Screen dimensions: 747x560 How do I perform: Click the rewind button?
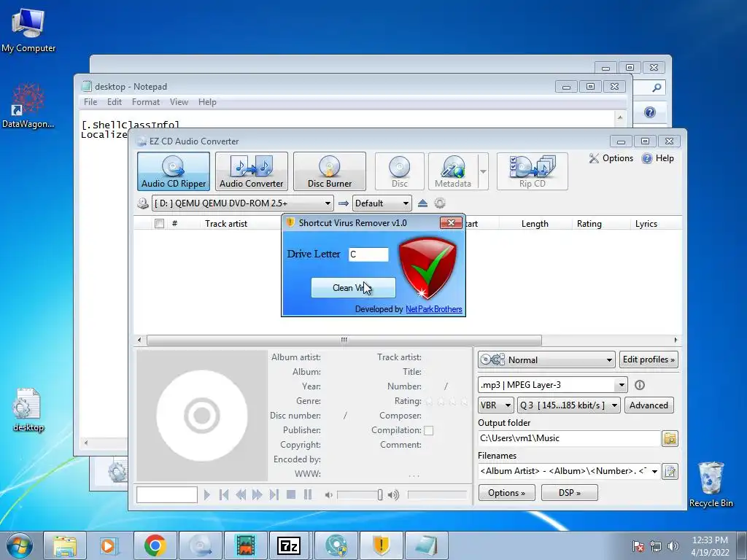tap(241, 495)
